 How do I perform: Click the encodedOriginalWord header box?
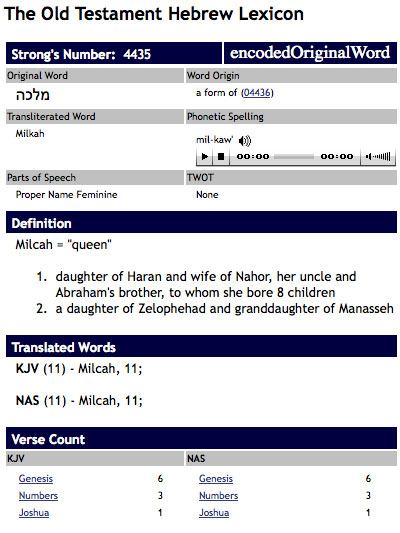310,53
